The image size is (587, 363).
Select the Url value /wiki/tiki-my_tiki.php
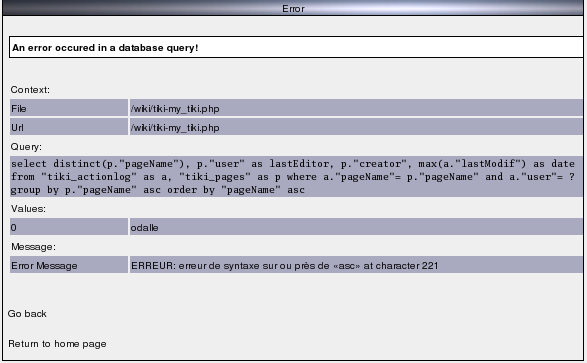(175, 128)
